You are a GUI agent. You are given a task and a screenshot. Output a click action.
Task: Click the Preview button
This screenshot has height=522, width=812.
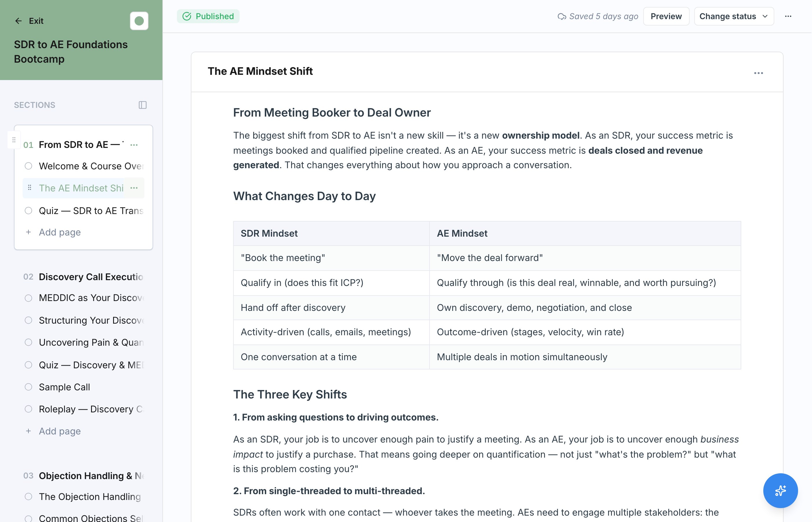(x=666, y=16)
